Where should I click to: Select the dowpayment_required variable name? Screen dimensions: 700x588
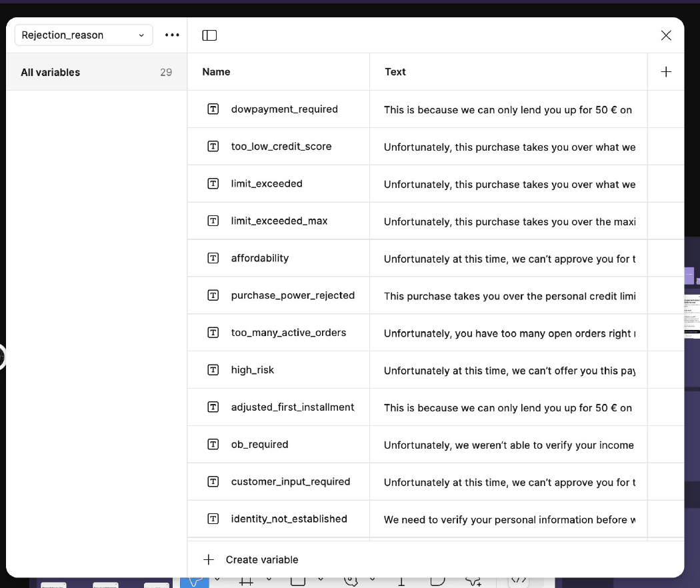point(285,109)
